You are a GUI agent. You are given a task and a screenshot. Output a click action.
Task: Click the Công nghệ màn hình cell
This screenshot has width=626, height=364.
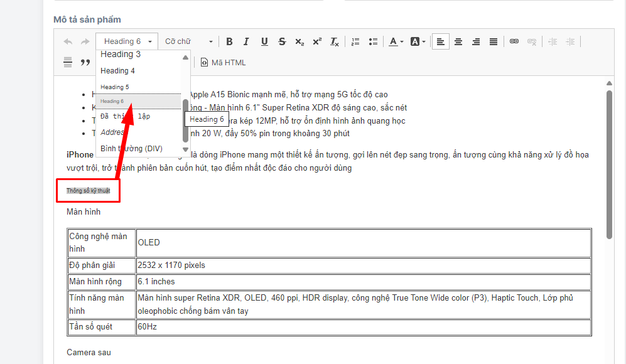[x=102, y=243]
